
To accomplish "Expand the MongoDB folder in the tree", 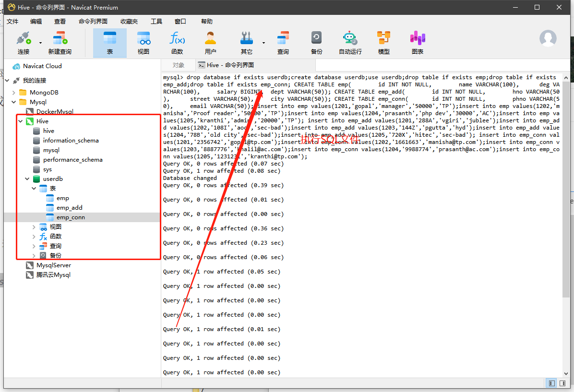I will click(x=14, y=93).
